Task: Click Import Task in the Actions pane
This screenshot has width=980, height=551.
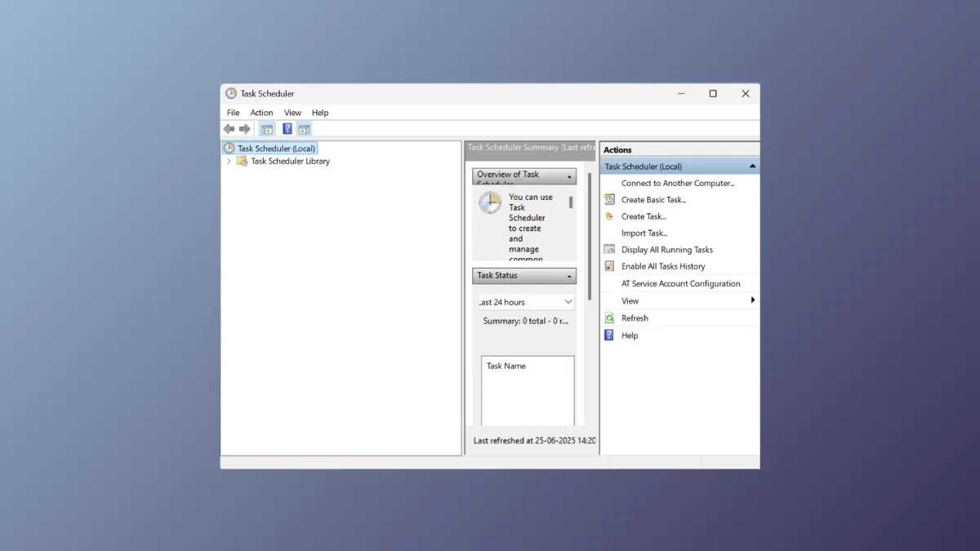Action: pos(644,233)
